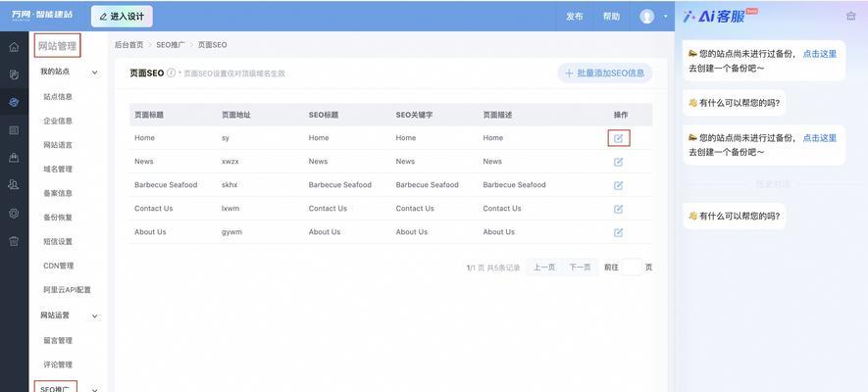Click the icon at AI客服 panel top right
Viewport: 868px width, 392px height.
(851, 16)
